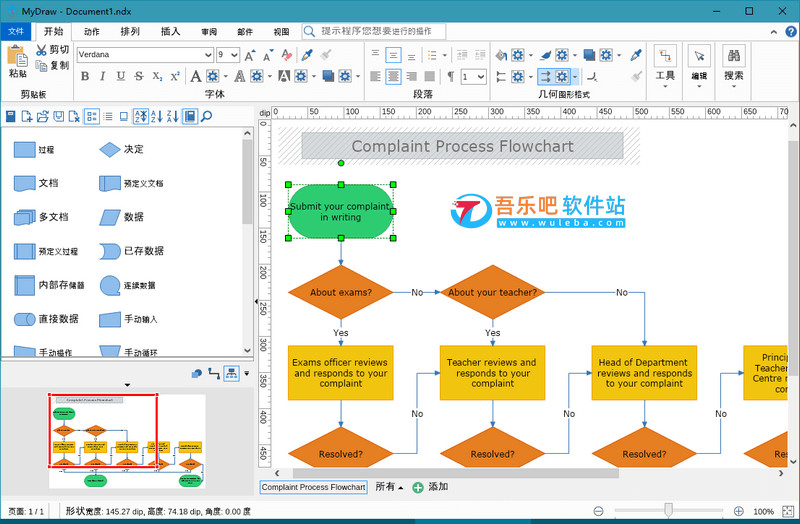
Task: Click the new library icon in shapes panel
Action: point(27,116)
